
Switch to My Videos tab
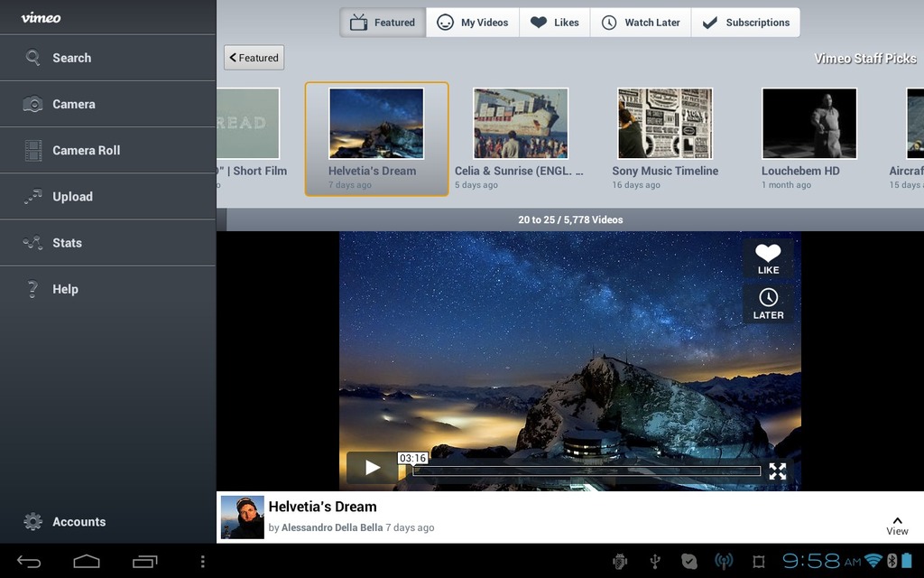point(473,23)
